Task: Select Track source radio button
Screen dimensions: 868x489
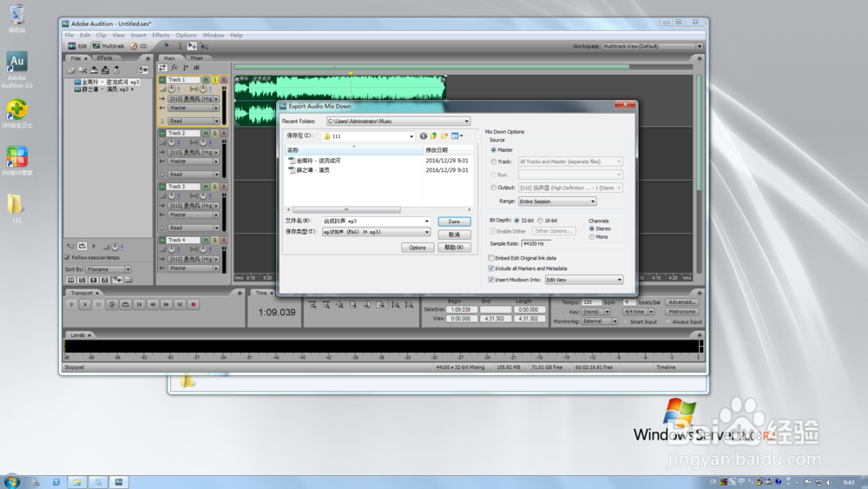Action: pyautogui.click(x=494, y=162)
